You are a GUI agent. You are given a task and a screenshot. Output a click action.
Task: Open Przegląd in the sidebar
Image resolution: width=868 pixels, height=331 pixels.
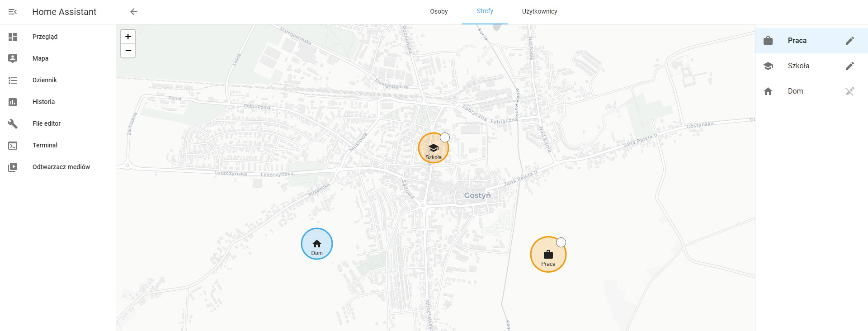[x=45, y=37]
